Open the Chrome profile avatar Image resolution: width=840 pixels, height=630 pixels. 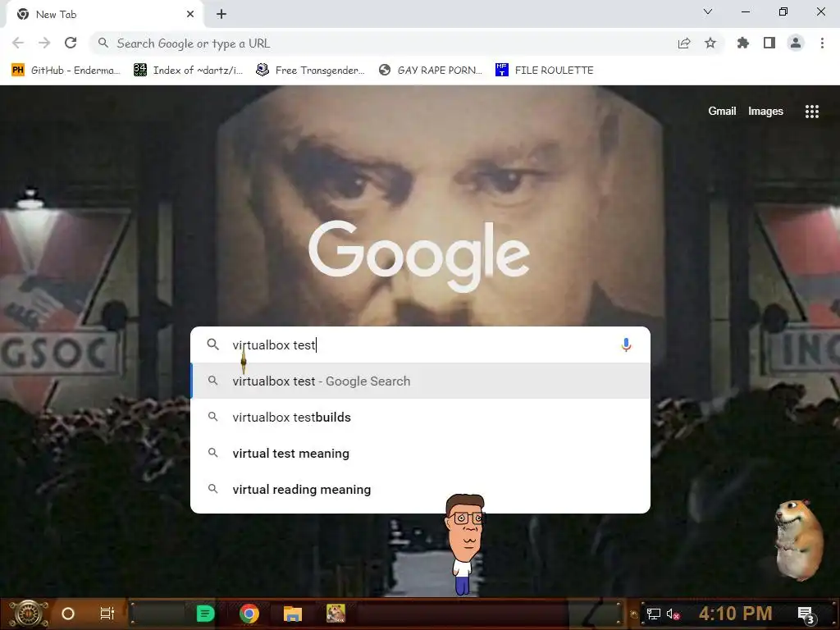tap(796, 43)
